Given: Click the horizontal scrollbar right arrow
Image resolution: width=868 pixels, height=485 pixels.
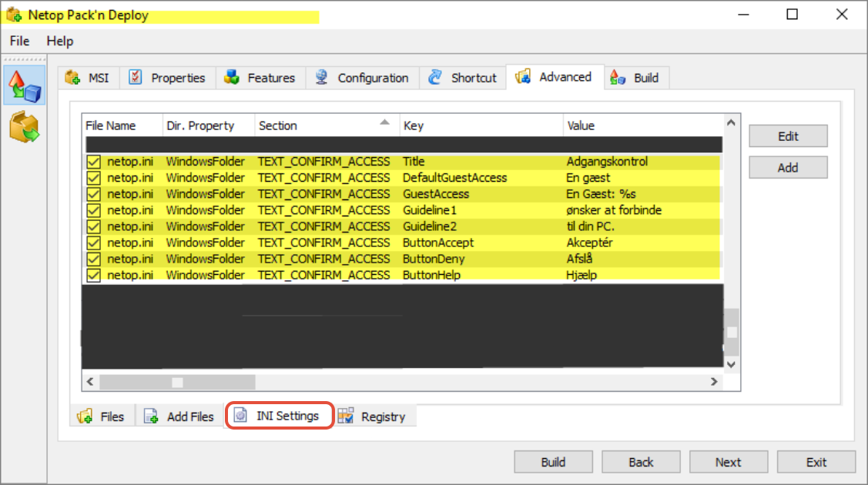Looking at the screenshot, I should coord(714,382).
